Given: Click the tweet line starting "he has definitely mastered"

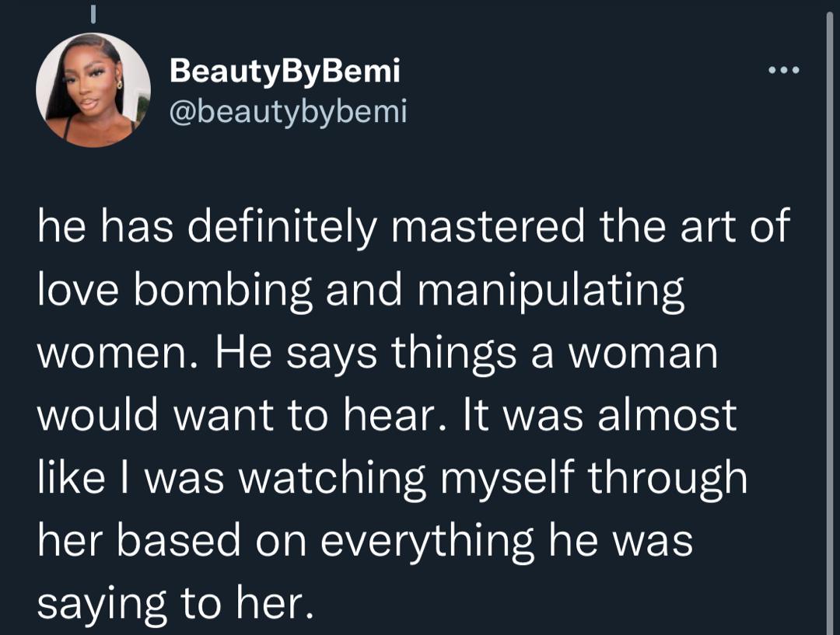Looking at the screenshot, I should click(x=412, y=228).
